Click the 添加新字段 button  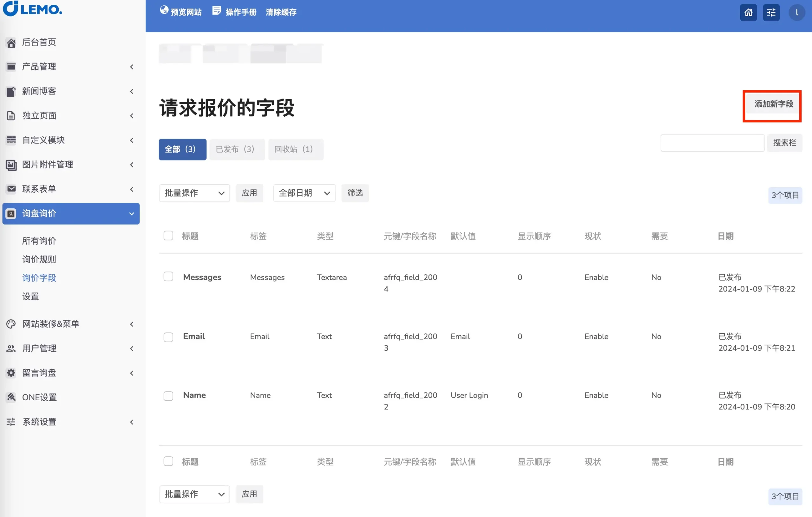coord(773,104)
